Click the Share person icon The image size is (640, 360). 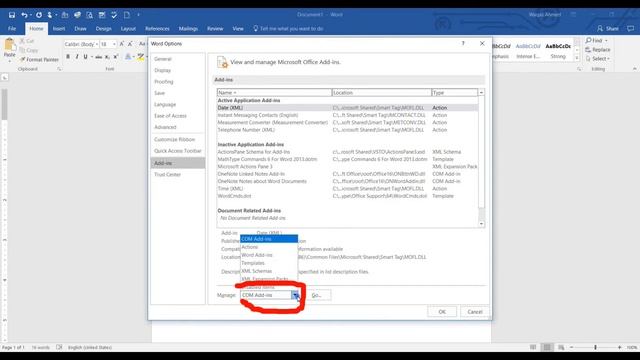click(600, 29)
